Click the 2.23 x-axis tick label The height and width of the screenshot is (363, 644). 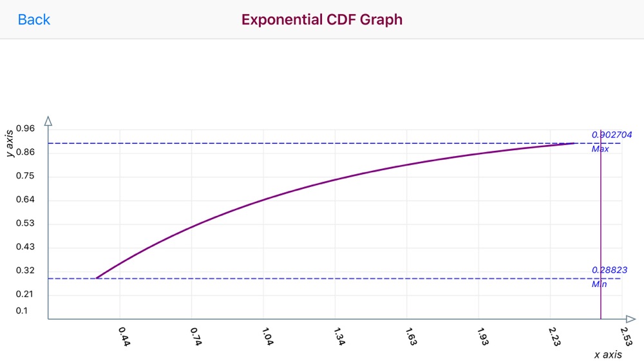point(555,337)
